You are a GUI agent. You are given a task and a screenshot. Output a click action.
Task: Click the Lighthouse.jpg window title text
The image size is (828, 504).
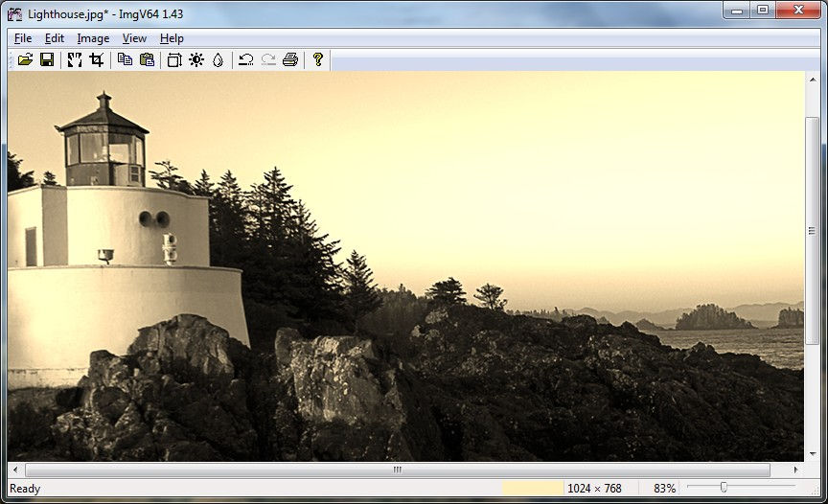[105, 14]
